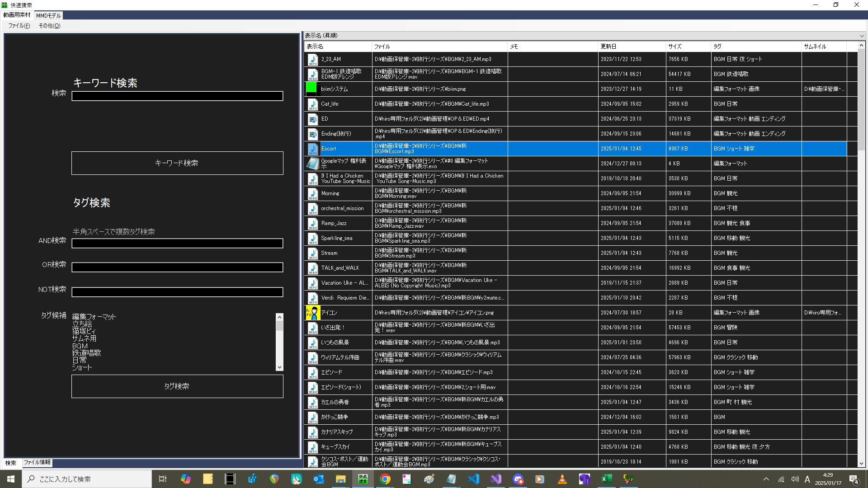Open the ファイル(F) menu
This screenshot has width=868, height=488.
click(x=19, y=26)
